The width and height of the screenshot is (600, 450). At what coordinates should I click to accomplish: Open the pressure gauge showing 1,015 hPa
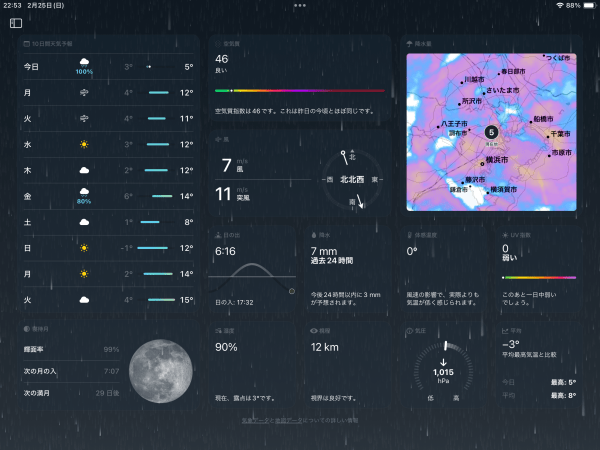pyautogui.click(x=443, y=368)
